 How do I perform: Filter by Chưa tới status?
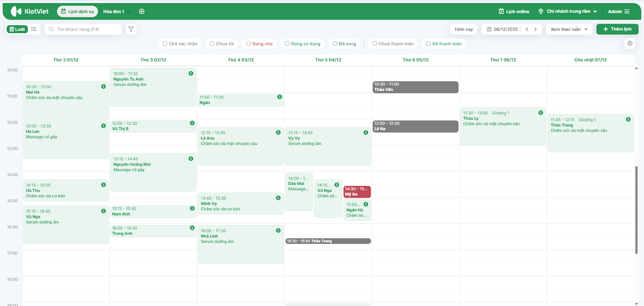(222, 44)
